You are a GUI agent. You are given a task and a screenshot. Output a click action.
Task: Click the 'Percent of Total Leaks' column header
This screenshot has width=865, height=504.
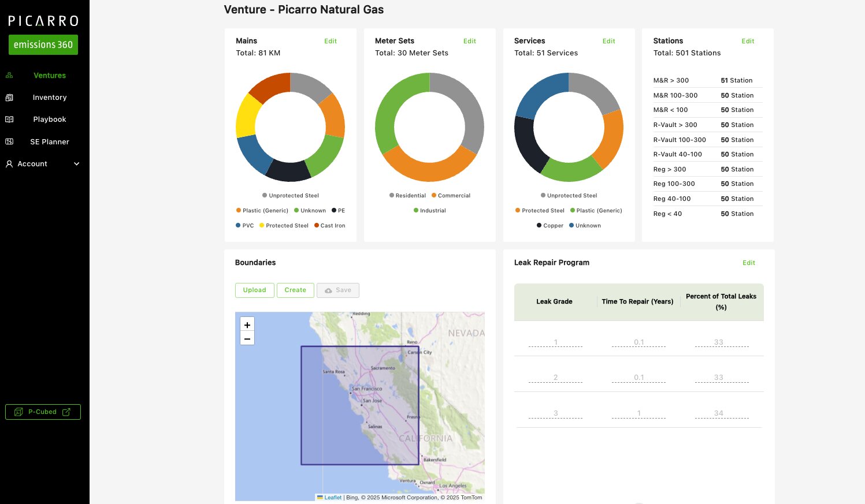pyautogui.click(x=721, y=302)
